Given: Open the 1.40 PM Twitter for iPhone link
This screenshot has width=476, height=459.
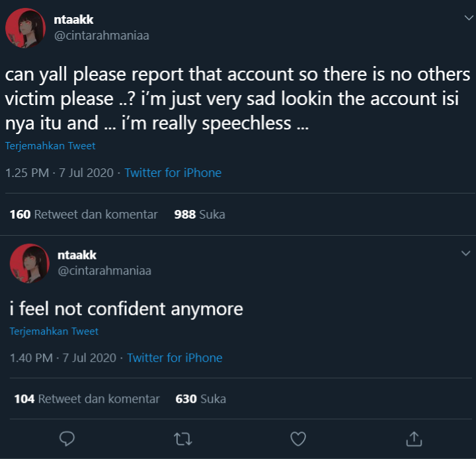Looking at the screenshot, I should 175,358.
